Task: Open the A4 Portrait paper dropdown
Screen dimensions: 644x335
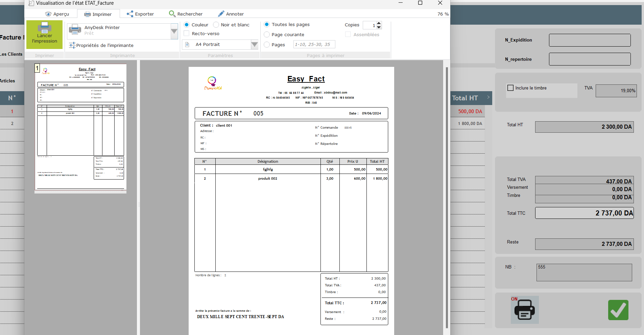Action: click(x=255, y=45)
